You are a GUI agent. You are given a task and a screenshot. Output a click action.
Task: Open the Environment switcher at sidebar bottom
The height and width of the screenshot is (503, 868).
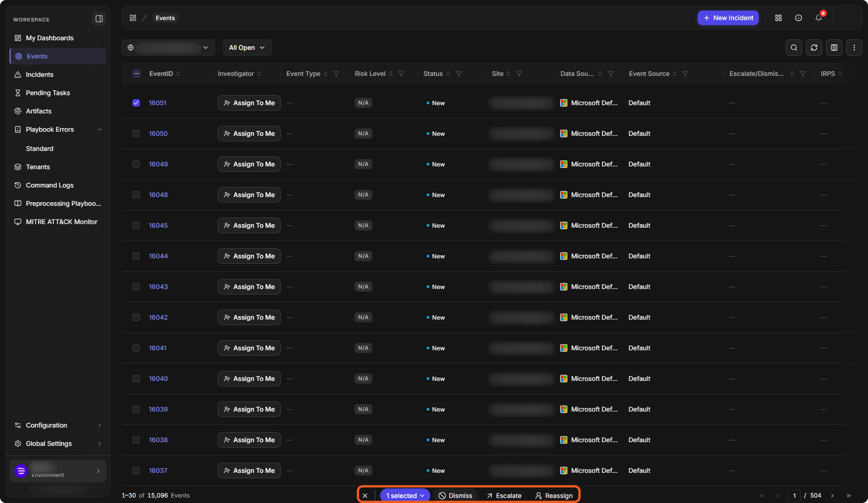point(58,471)
